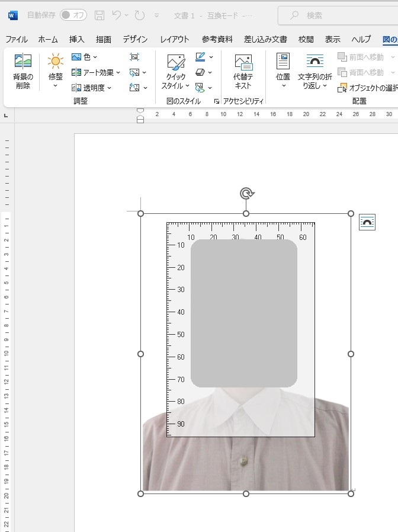Click the compress pictures icon
398x532 pixels.
(134, 57)
